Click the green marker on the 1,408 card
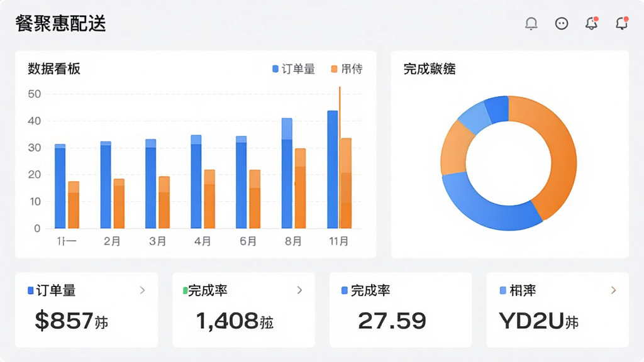 (x=186, y=290)
